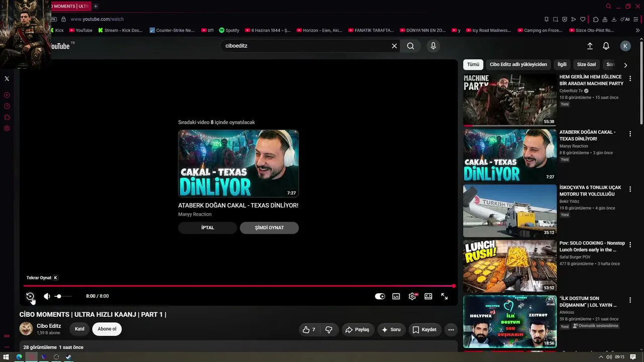Clear the search text with X
The height and width of the screenshot is (362, 644).
point(394,46)
